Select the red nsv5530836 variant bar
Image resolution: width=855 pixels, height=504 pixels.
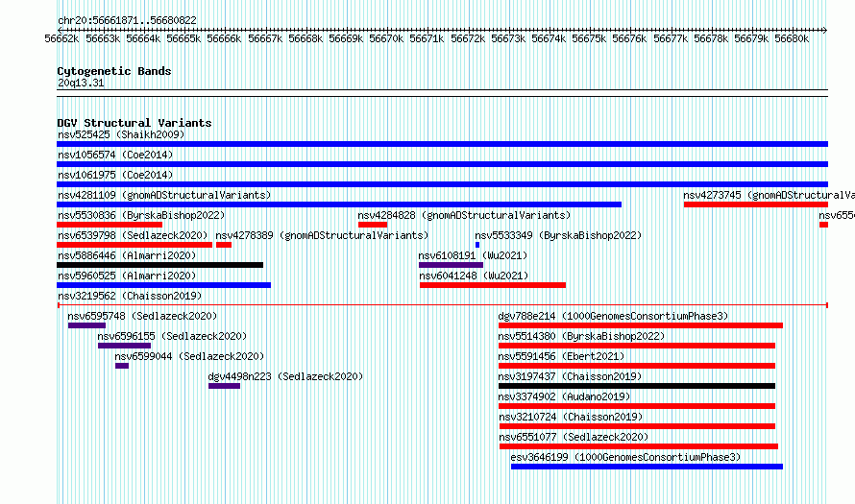[x=110, y=225]
